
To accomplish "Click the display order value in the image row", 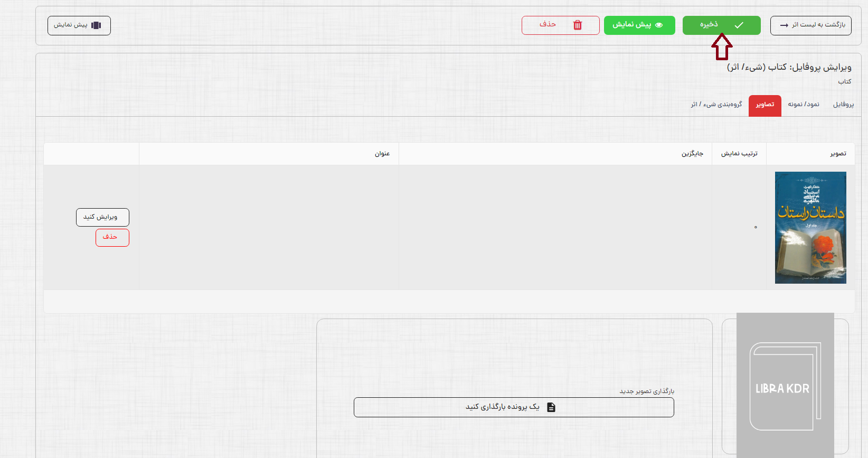I will (x=756, y=228).
